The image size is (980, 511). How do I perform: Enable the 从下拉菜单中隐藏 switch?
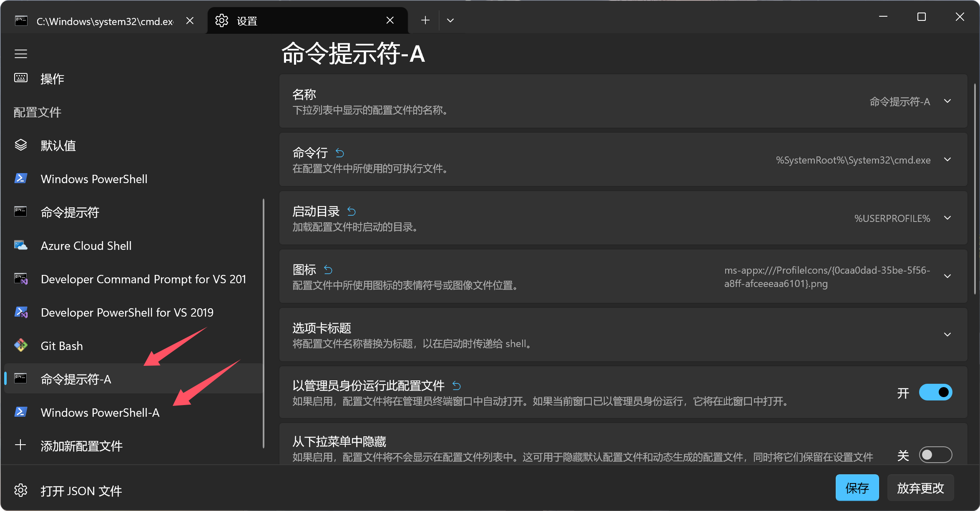(935, 455)
